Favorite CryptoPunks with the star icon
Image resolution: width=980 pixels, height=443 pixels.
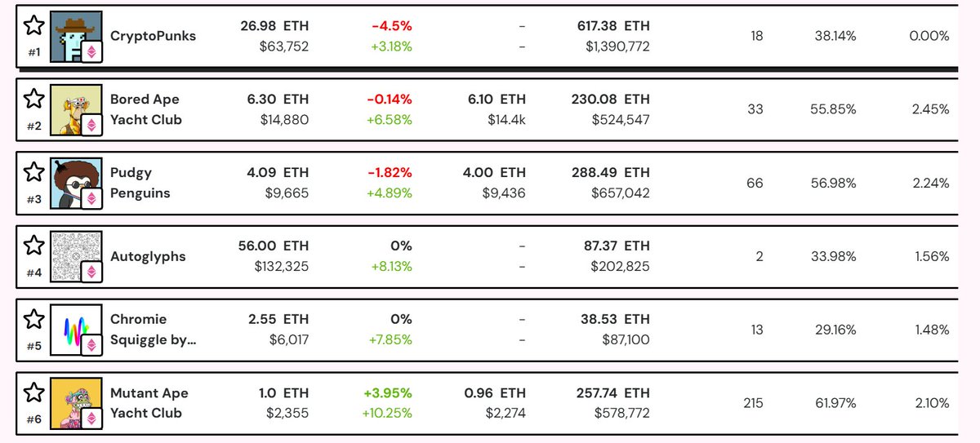point(33,25)
